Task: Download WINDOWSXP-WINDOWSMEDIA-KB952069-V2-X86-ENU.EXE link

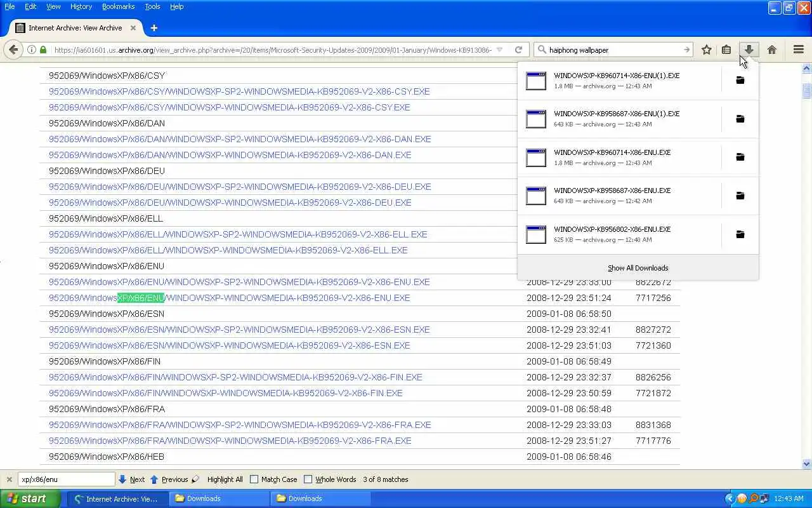Action: 229,298
